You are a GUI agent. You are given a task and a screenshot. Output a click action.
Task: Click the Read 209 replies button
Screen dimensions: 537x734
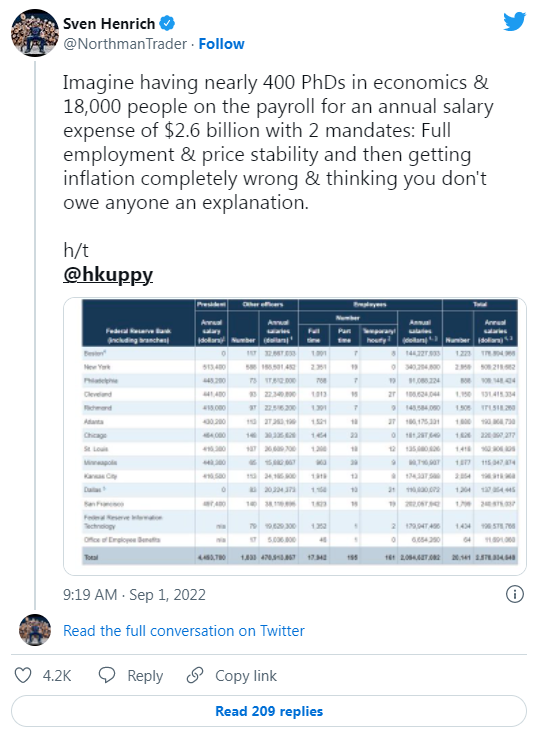269,711
